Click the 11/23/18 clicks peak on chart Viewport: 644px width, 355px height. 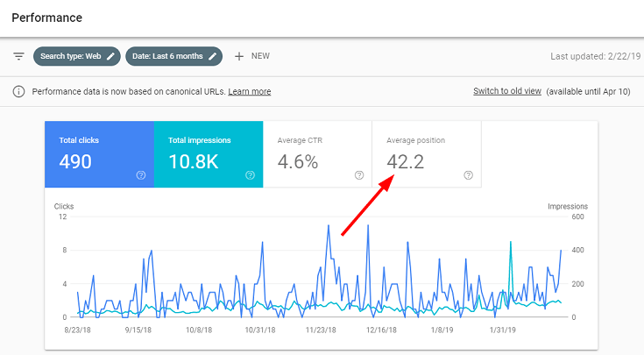(328, 226)
